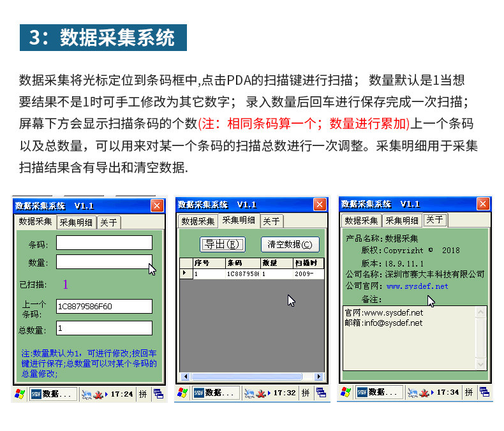
Task: Open Start menu flag in left window
Action: [x=20, y=394]
